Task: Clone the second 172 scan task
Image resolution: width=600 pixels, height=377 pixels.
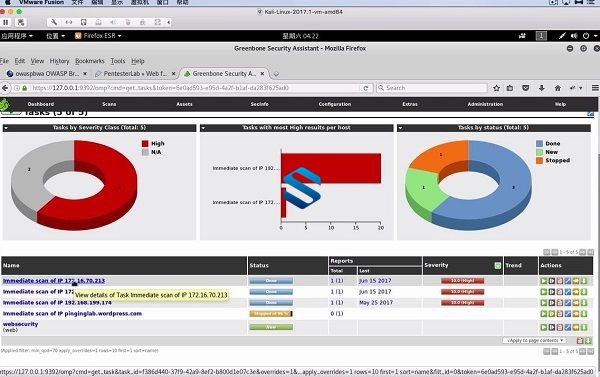Action: pyautogui.click(x=576, y=292)
